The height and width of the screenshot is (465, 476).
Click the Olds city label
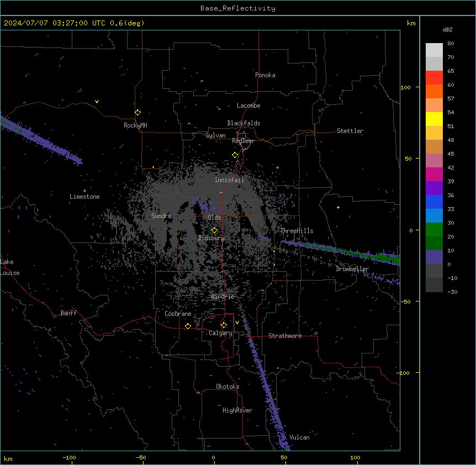point(214,218)
